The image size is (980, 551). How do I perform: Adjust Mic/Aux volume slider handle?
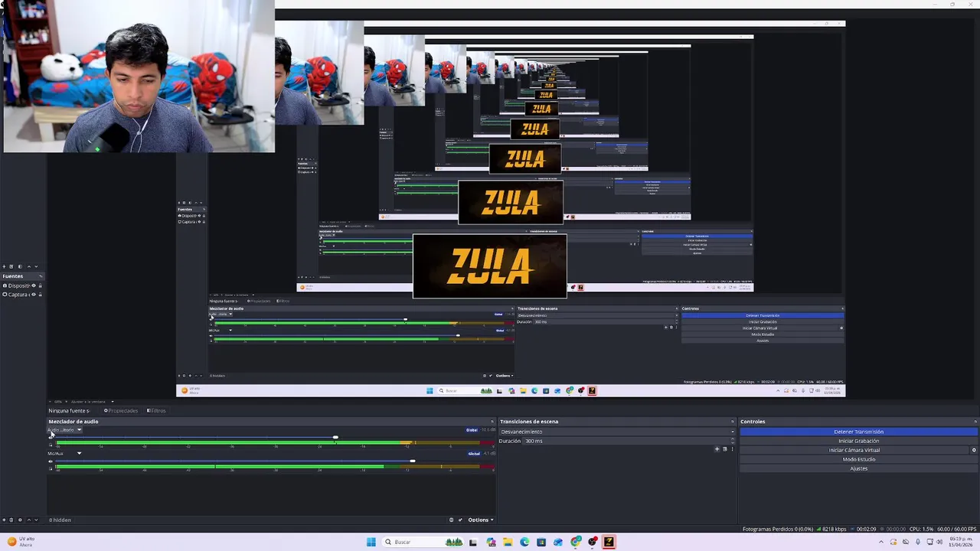coord(413,461)
